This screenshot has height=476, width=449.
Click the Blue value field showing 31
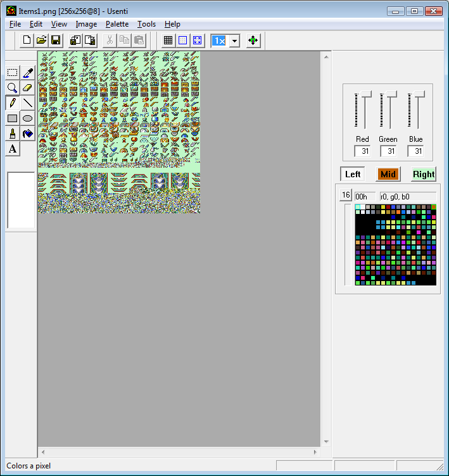(415, 151)
